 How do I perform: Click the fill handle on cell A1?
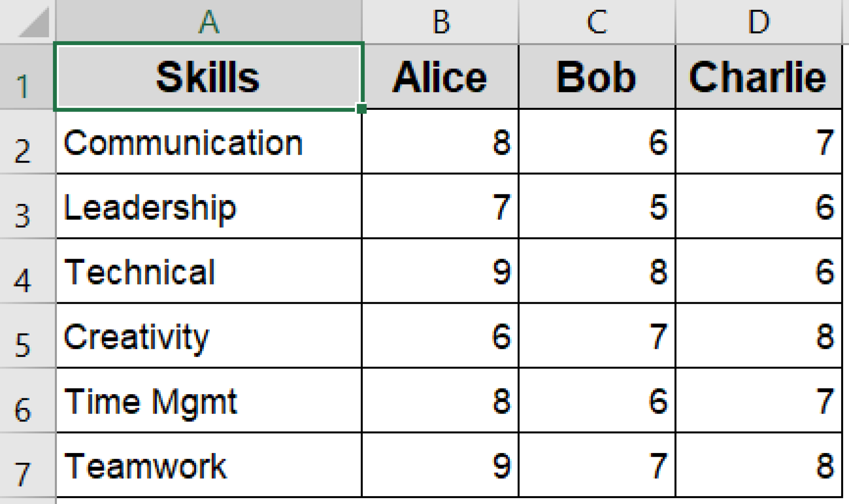coord(361,109)
